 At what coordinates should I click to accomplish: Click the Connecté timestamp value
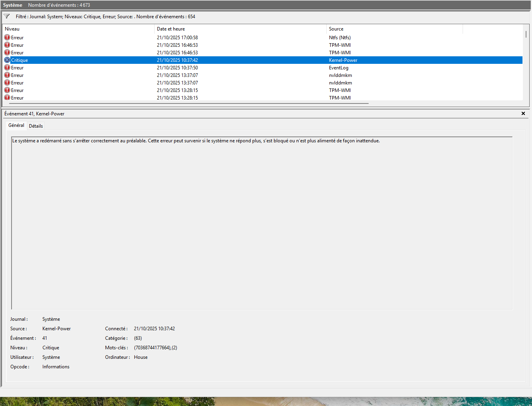click(x=154, y=329)
